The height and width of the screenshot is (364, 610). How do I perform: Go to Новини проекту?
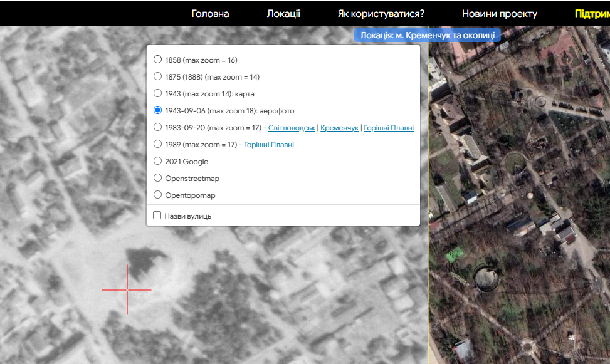pyautogui.click(x=499, y=14)
